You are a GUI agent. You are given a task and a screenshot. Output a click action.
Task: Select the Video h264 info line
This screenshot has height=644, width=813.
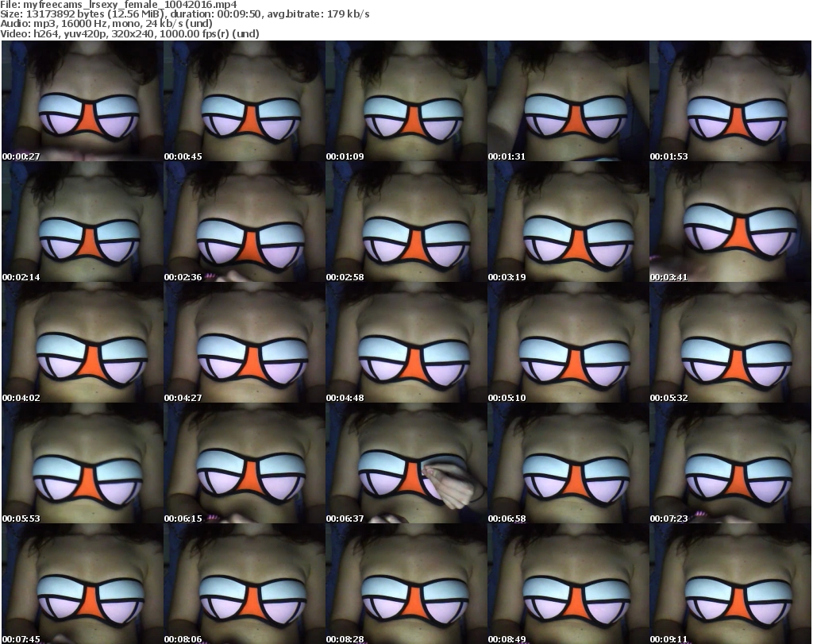pyautogui.click(x=129, y=33)
